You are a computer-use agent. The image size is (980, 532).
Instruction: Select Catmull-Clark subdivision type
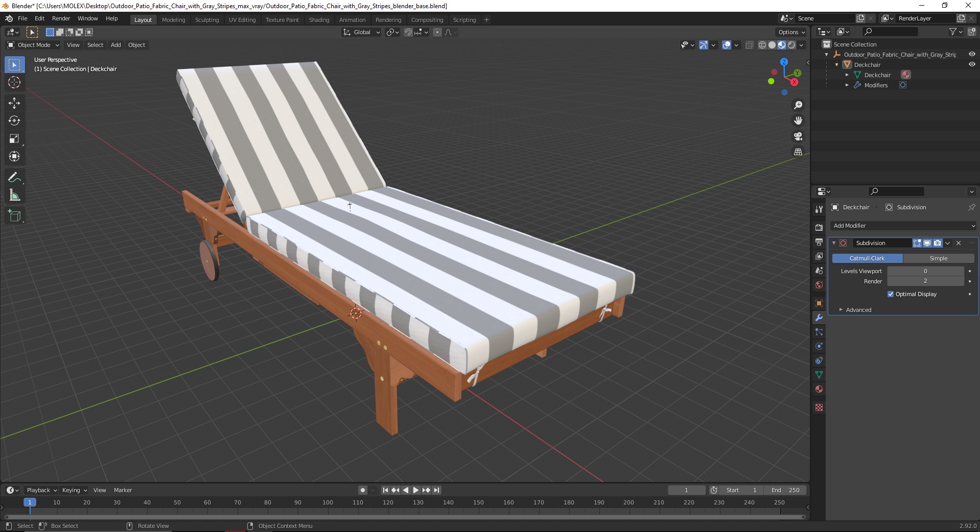[x=867, y=258]
